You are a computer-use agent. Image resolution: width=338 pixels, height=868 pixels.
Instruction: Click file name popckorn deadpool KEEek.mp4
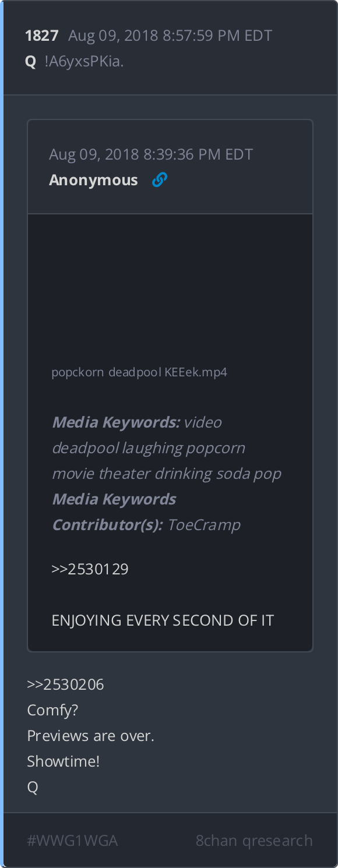139,372
